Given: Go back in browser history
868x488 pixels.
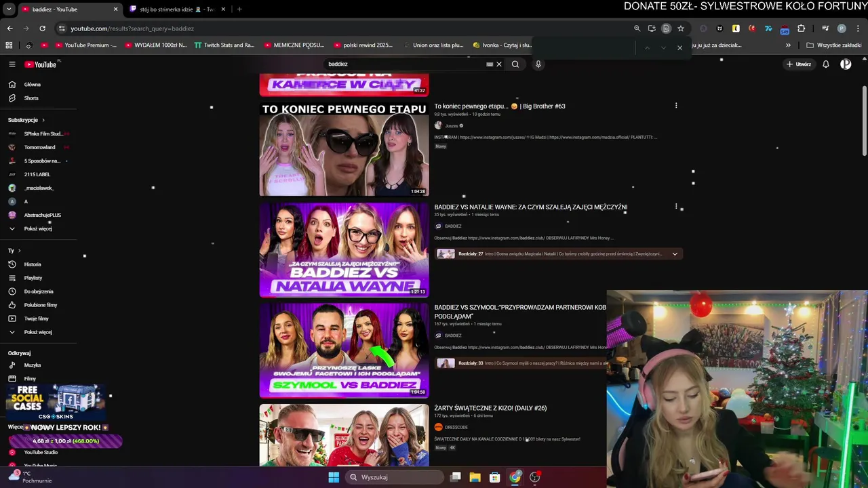Looking at the screenshot, I should click(x=9, y=28).
